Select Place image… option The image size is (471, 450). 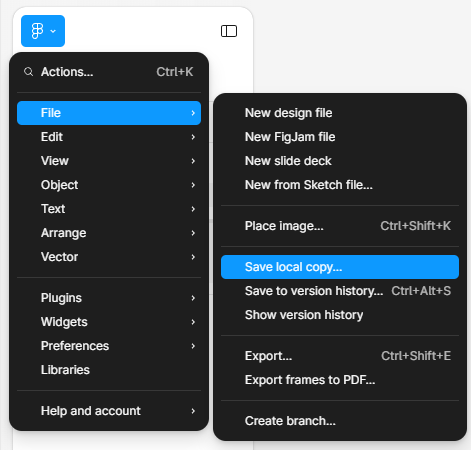point(340,226)
